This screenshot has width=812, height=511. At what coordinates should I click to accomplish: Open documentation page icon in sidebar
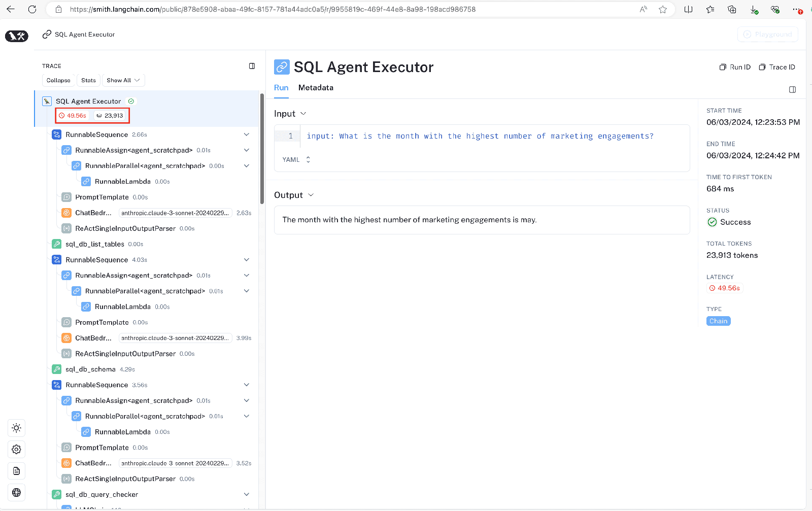click(16, 471)
